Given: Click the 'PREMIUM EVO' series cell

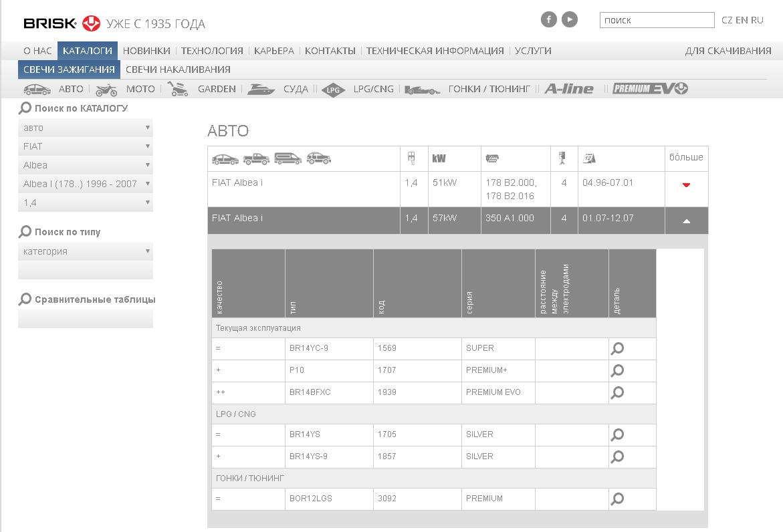Looking at the screenshot, I should coord(498,393).
